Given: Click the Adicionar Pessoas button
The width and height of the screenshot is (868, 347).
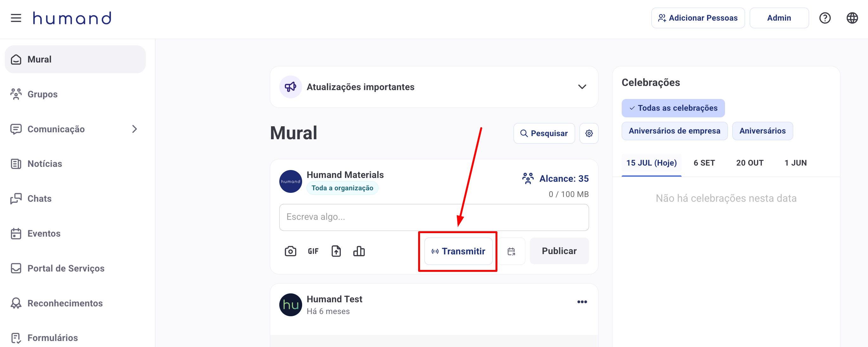Looking at the screenshot, I should pos(697,18).
